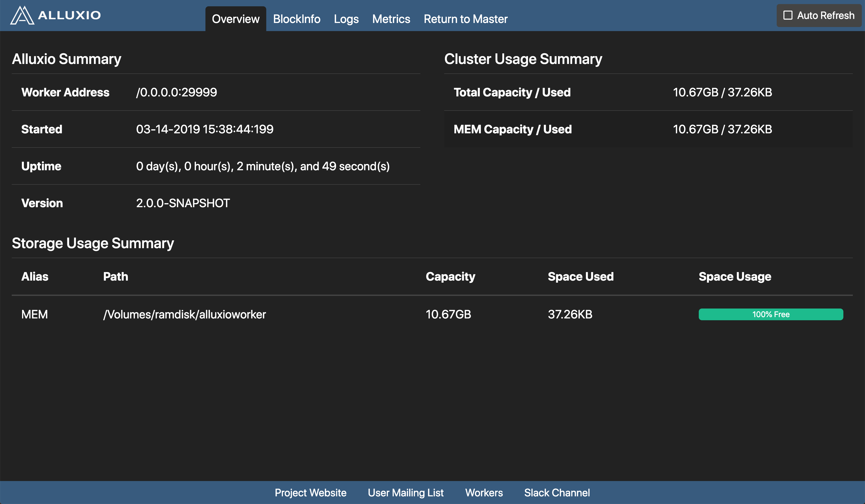
Task: Click the 100% Free usage bar
Action: [x=771, y=314]
